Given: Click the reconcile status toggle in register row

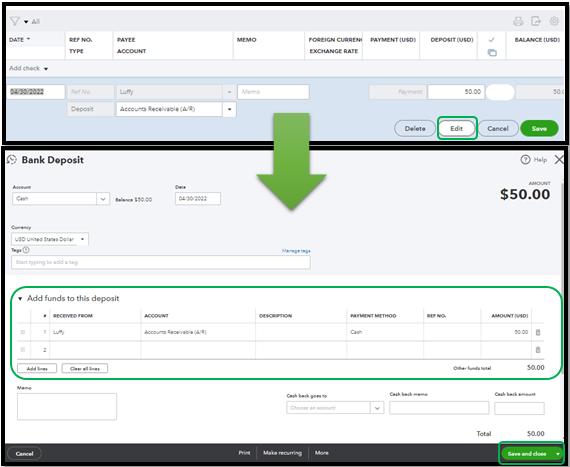Looking at the screenshot, I should pyautogui.click(x=500, y=92).
